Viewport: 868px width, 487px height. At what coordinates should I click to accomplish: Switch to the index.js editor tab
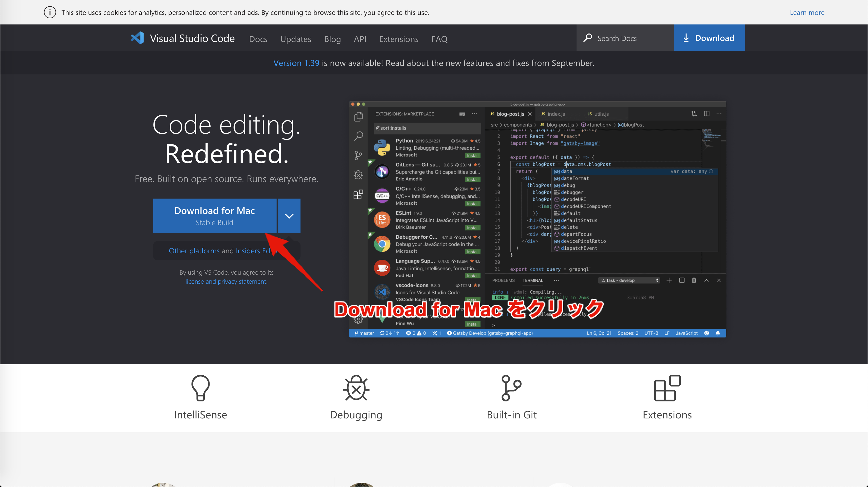556,114
